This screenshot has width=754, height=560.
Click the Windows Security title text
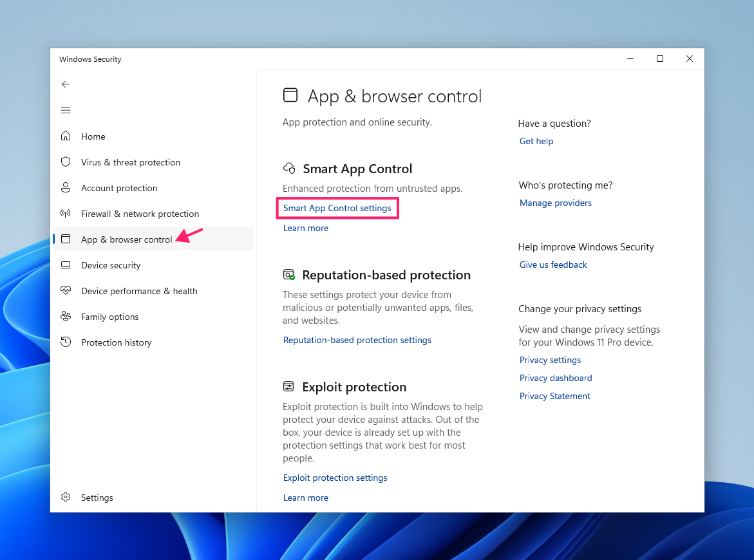click(x=90, y=59)
